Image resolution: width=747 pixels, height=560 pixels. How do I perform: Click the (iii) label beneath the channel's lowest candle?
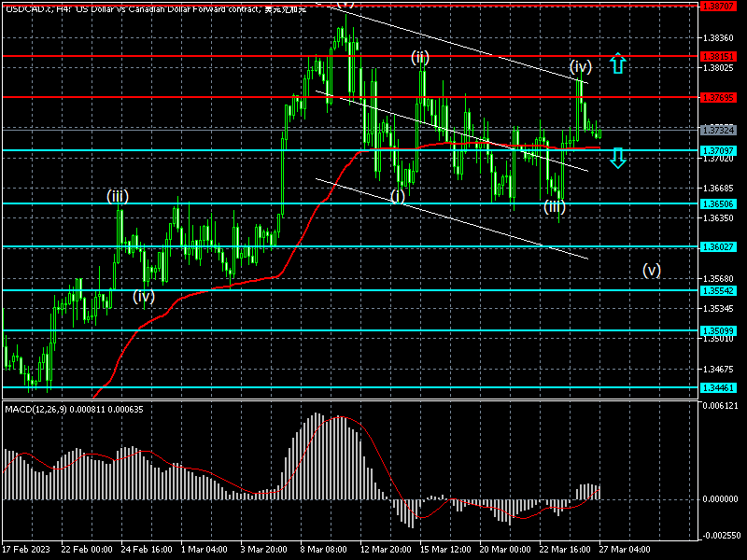pos(555,206)
